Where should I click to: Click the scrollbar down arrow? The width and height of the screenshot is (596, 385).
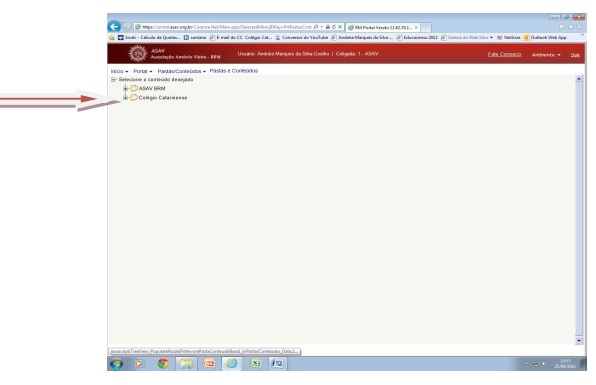coord(579,341)
